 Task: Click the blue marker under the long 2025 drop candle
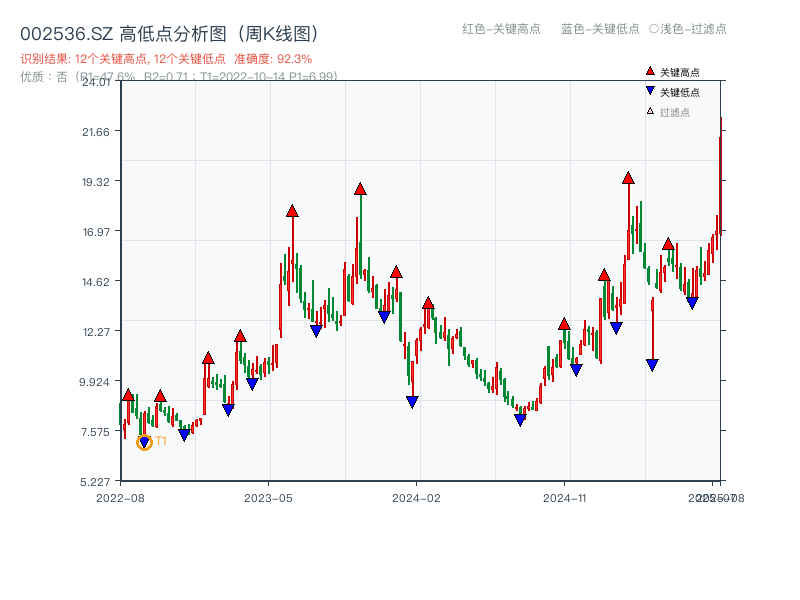point(652,365)
